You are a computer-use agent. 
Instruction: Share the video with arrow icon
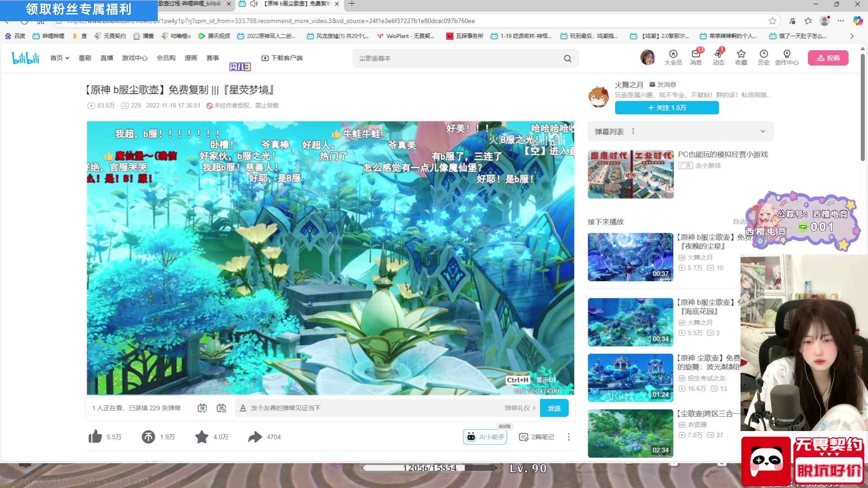coord(255,436)
